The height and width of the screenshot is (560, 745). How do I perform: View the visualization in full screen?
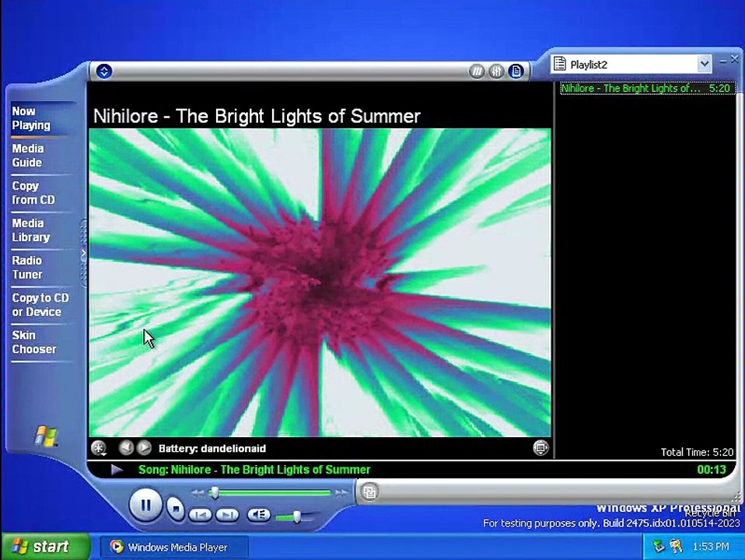[540, 447]
